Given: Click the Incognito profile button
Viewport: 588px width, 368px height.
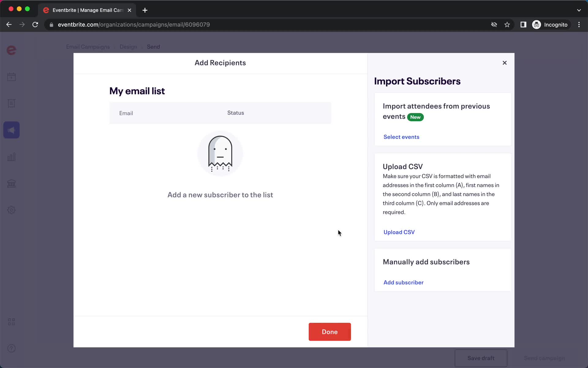Looking at the screenshot, I should [x=550, y=25].
